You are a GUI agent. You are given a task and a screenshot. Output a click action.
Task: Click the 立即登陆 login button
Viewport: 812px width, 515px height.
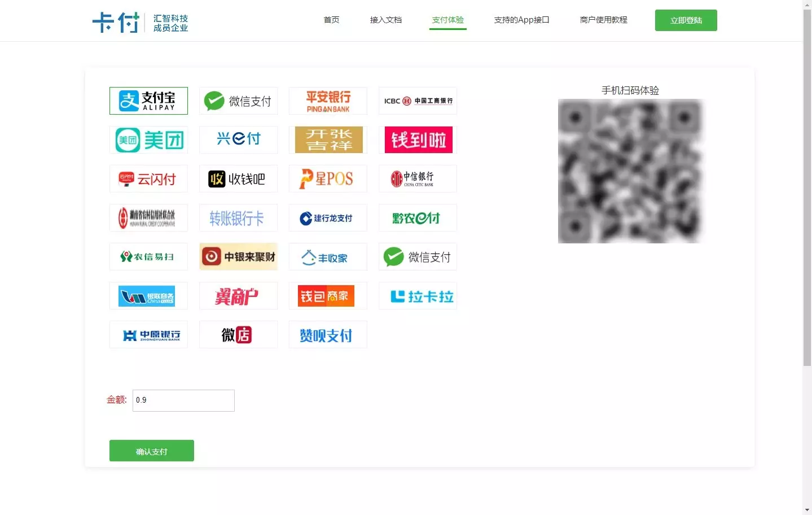[x=686, y=20]
